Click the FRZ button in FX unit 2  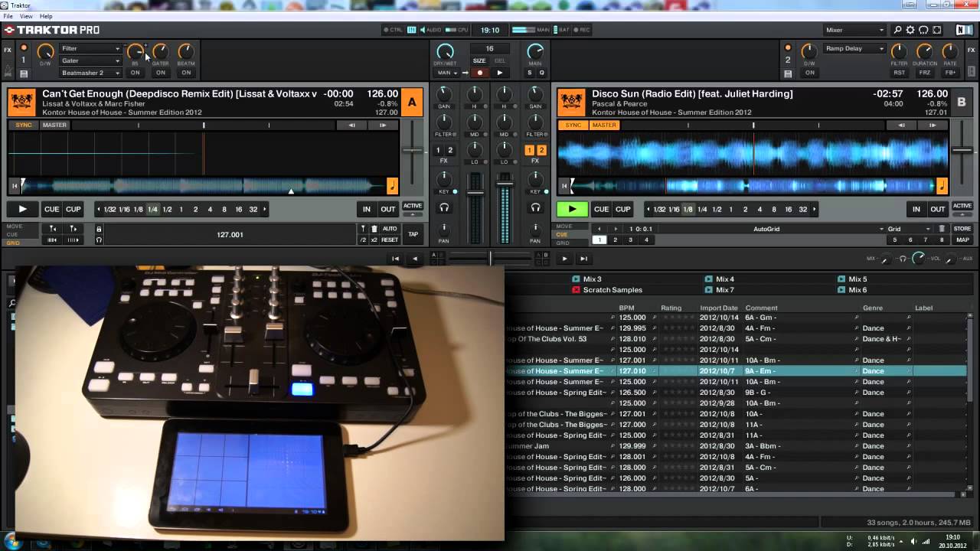click(x=925, y=73)
